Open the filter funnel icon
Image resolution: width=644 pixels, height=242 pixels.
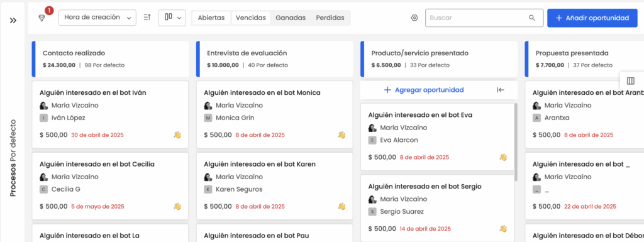point(42,18)
